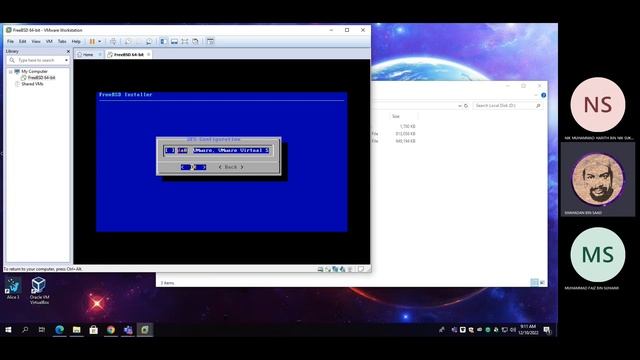The height and width of the screenshot is (360, 640).
Task: Open Microsoft Teams from the taskbar
Action: point(128,330)
